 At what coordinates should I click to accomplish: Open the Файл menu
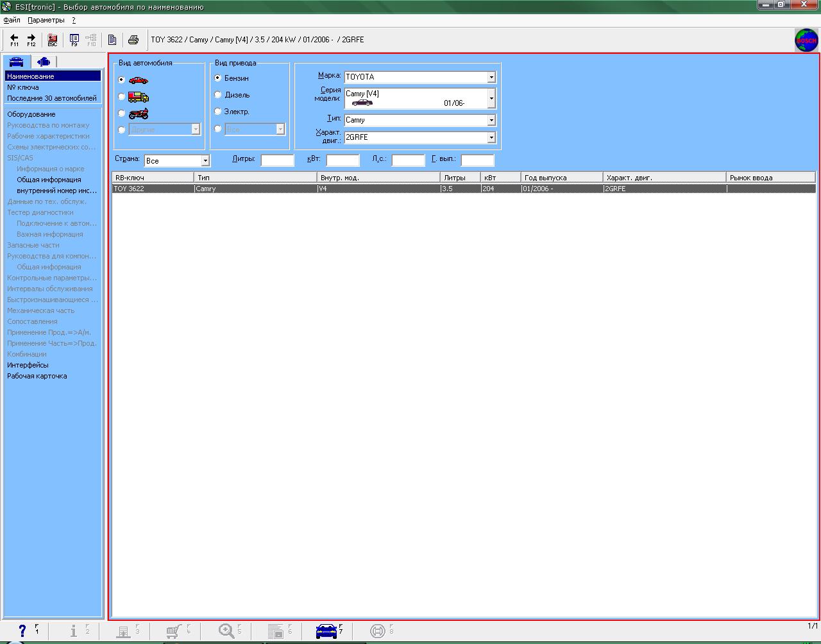pyautogui.click(x=12, y=21)
